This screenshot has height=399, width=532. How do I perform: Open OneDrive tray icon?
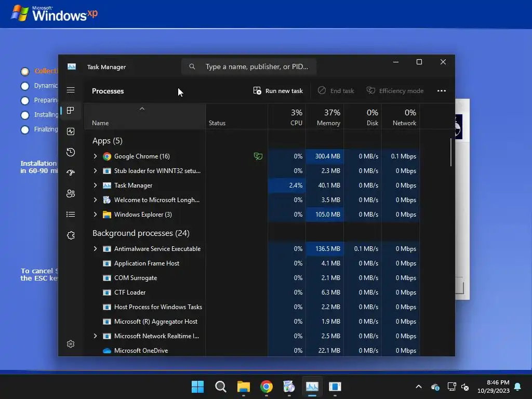tap(435, 387)
